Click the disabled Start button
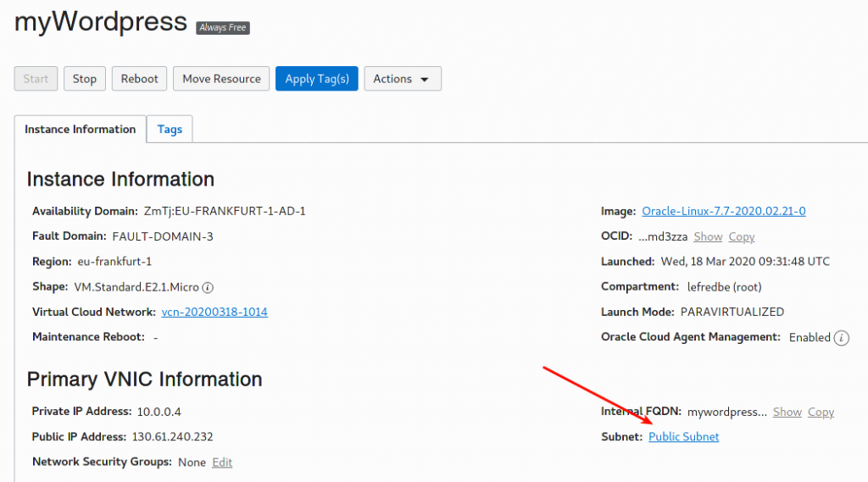Image resolution: width=868 pixels, height=482 pixels. point(36,79)
